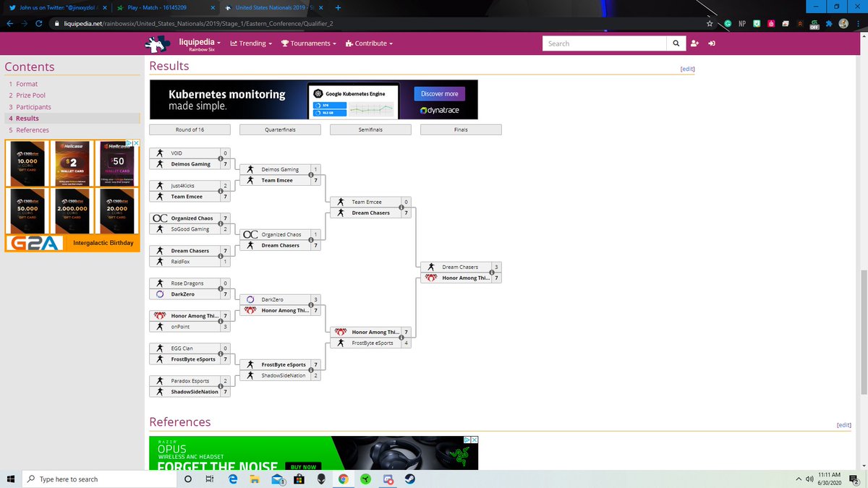
Task: Reload the page
Action: [38, 23]
